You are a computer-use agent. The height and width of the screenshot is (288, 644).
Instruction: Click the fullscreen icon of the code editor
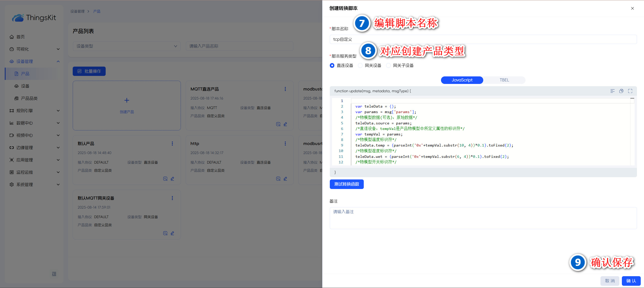pyautogui.click(x=630, y=91)
